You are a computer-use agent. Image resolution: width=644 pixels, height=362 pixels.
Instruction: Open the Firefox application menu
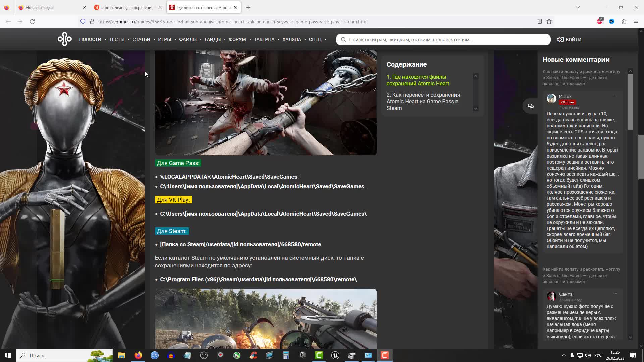coord(636,21)
